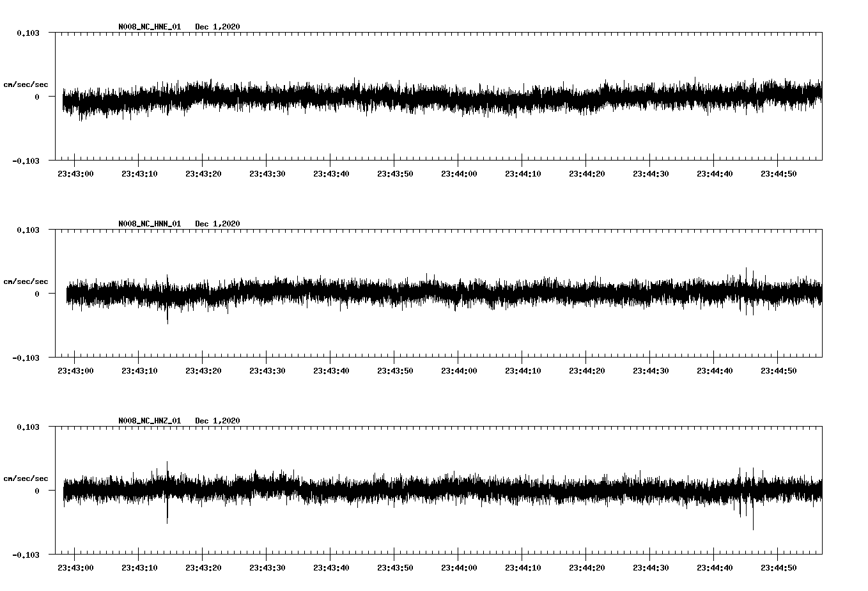This screenshot has height=591, width=868.
Task: Select the N008_NC_HNE_01 channel title
Action: [148, 27]
